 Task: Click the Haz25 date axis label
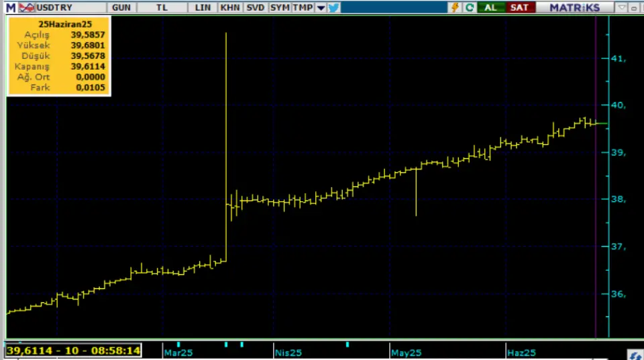(x=521, y=353)
